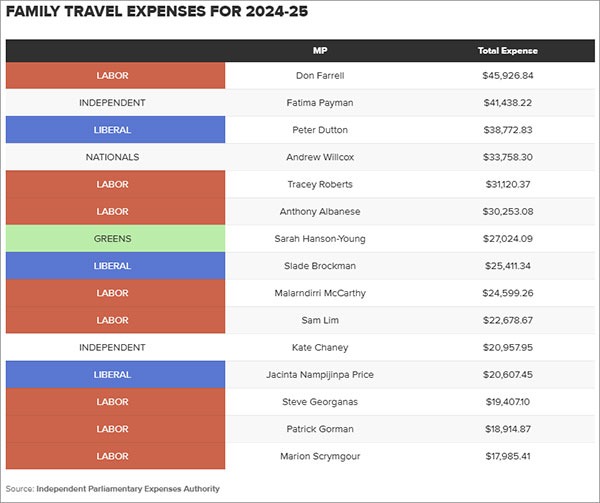Select the red LABOR cell beside Don Farrell

113,75
